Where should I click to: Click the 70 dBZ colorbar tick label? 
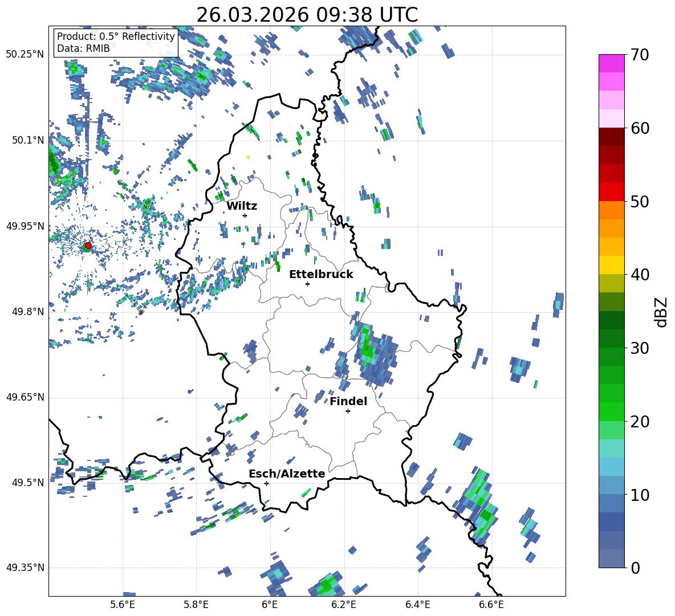coord(639,55)
